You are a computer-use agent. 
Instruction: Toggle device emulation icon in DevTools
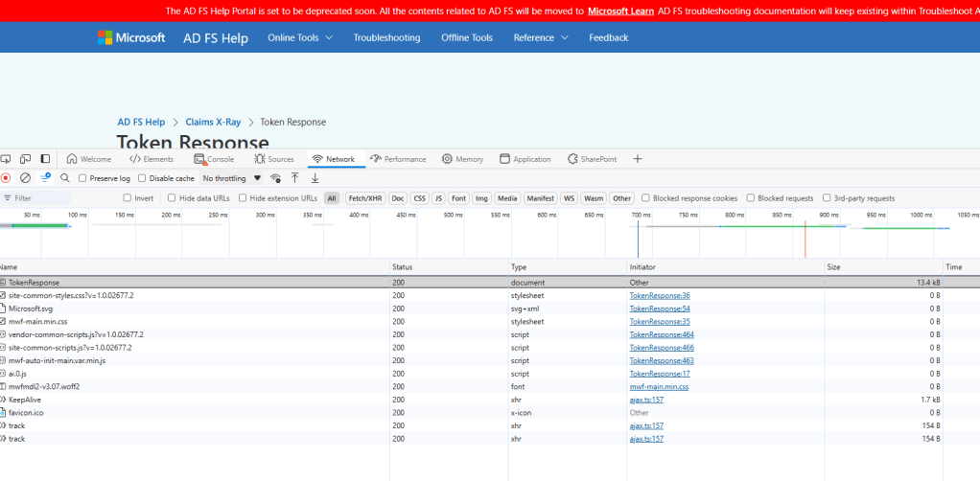pyautogui.click(x=25, y=159)
